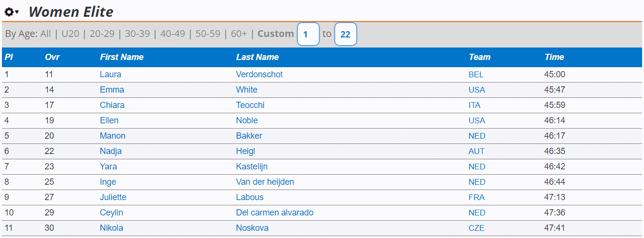Screen dimensions: 644x238
Task: Open the gear settings icon menu
Action: 12,12
